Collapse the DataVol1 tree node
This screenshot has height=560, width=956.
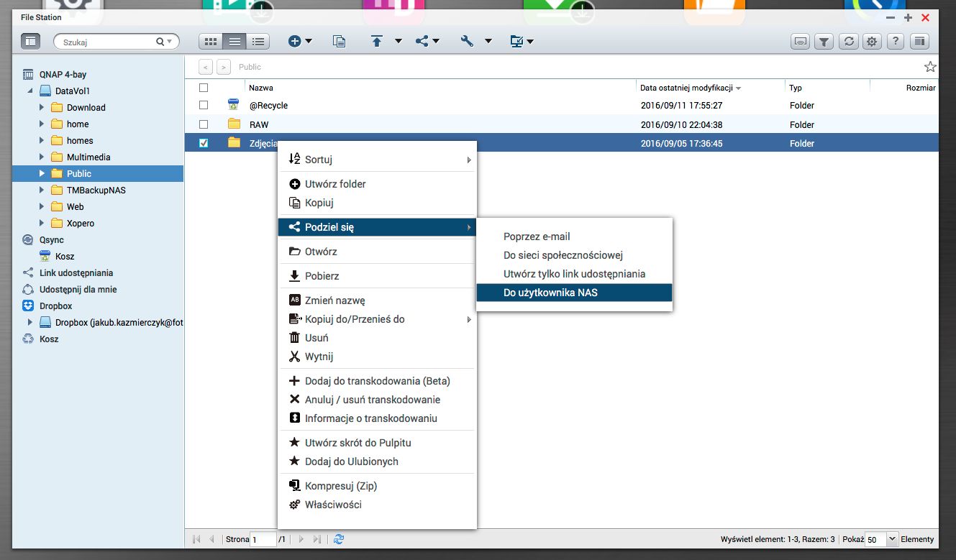[30, 91]
